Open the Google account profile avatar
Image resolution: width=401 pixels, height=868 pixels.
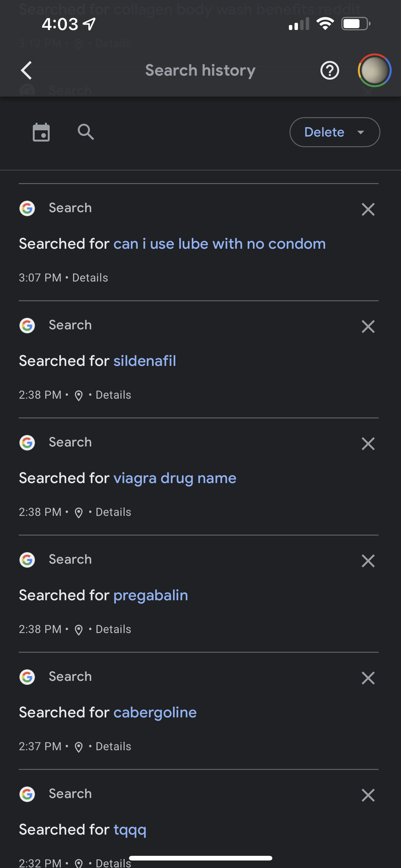pyautogui.click(x=374, y=70)
